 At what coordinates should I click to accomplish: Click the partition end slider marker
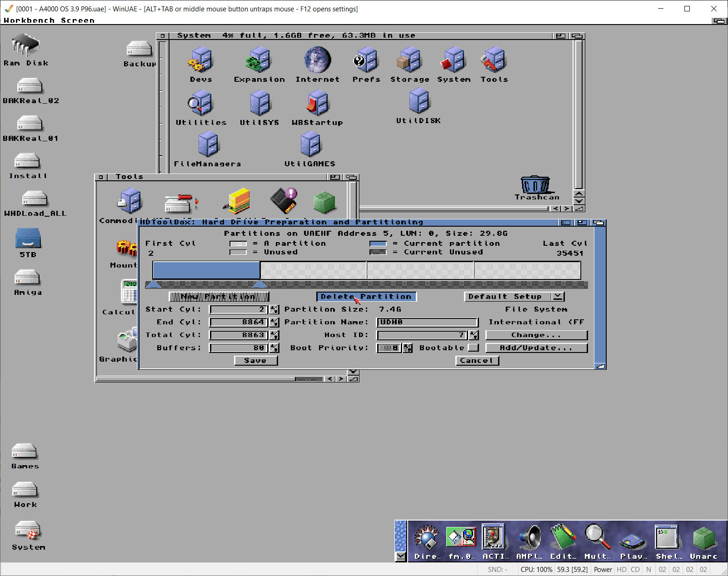259,285
